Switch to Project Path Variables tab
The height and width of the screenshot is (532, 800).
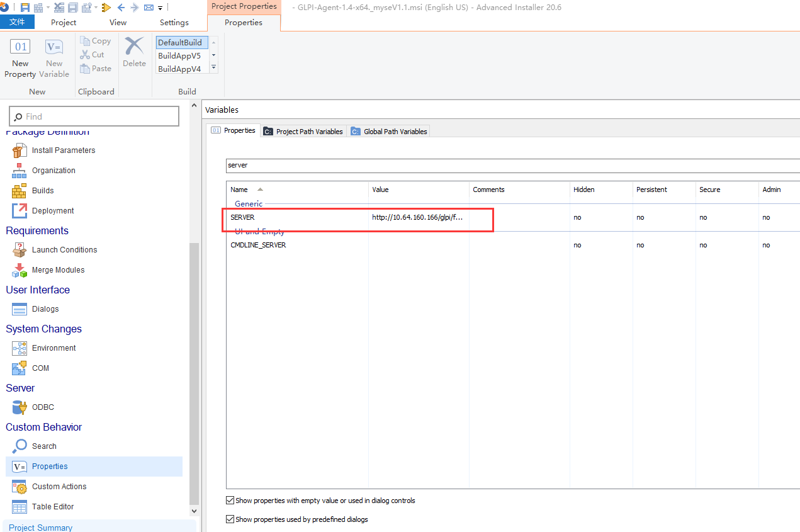pyautogui.click(x=303, y=132)
